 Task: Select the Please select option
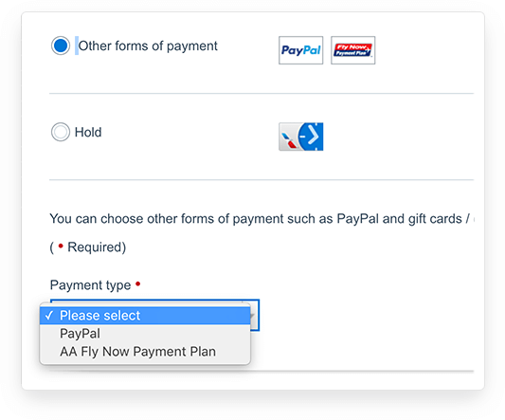pyautogui.click(x=145, y=316)
